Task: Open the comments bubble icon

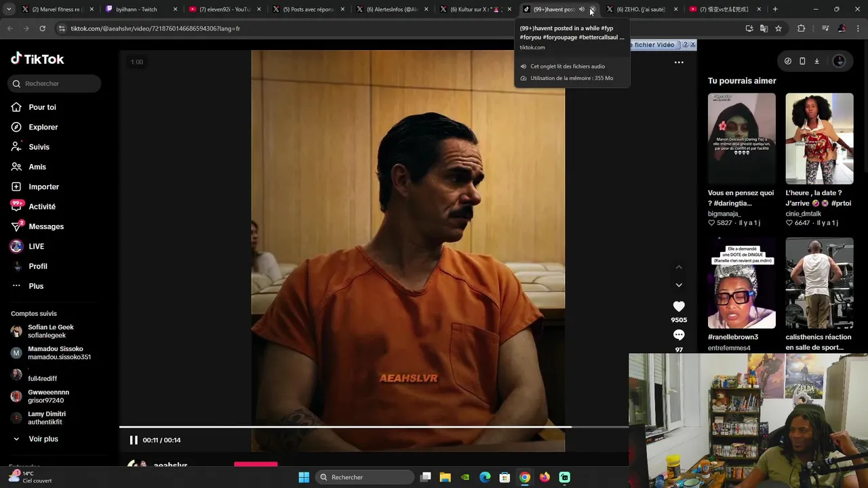Action: [679, 335]
